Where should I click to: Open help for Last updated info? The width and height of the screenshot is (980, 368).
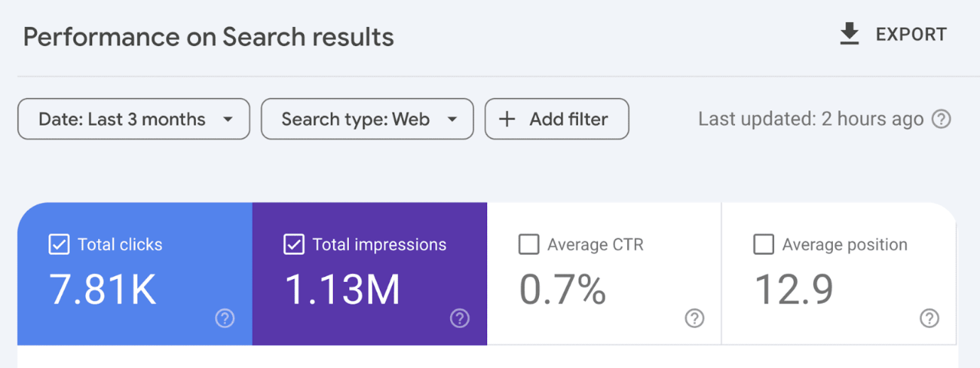(941, 120)
